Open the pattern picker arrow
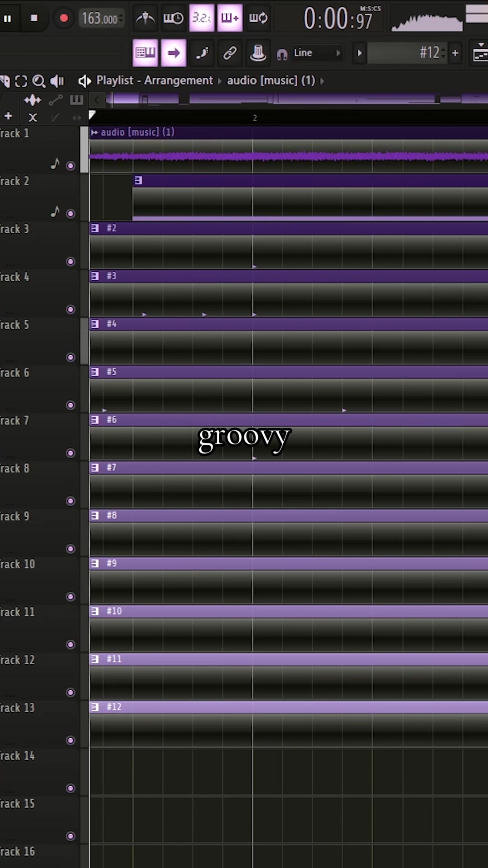 pyautogui.click(x=360, y=53)
